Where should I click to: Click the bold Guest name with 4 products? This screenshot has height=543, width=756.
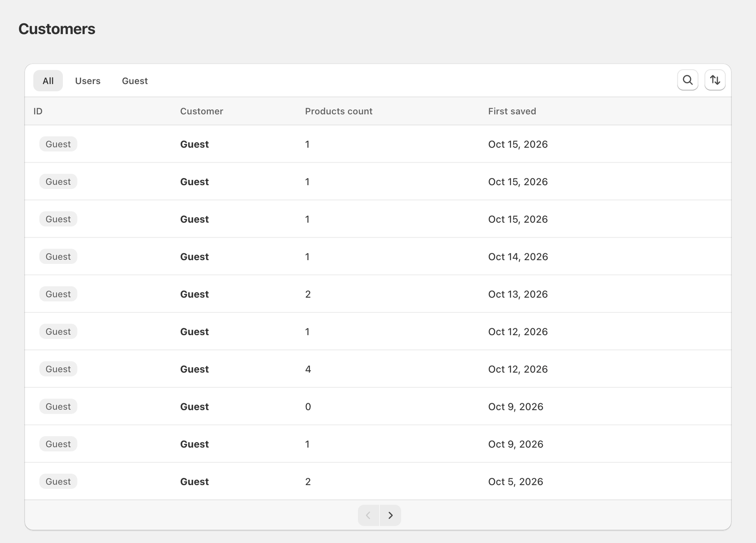tap(195, 369)
